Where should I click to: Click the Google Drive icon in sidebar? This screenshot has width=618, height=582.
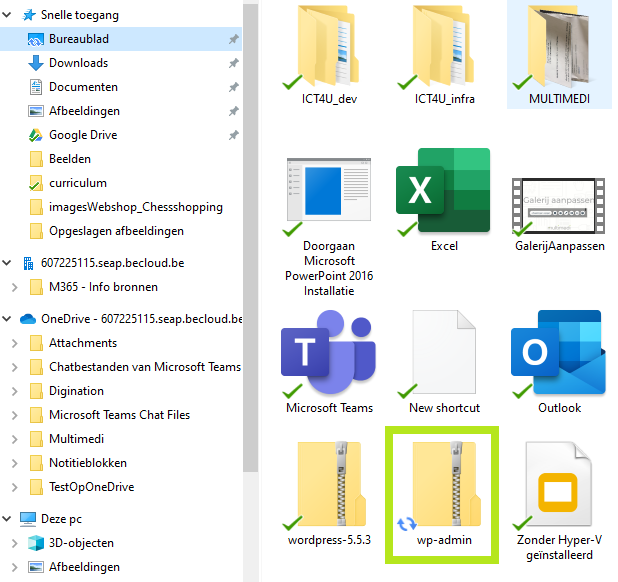click(x=35, y=135)
